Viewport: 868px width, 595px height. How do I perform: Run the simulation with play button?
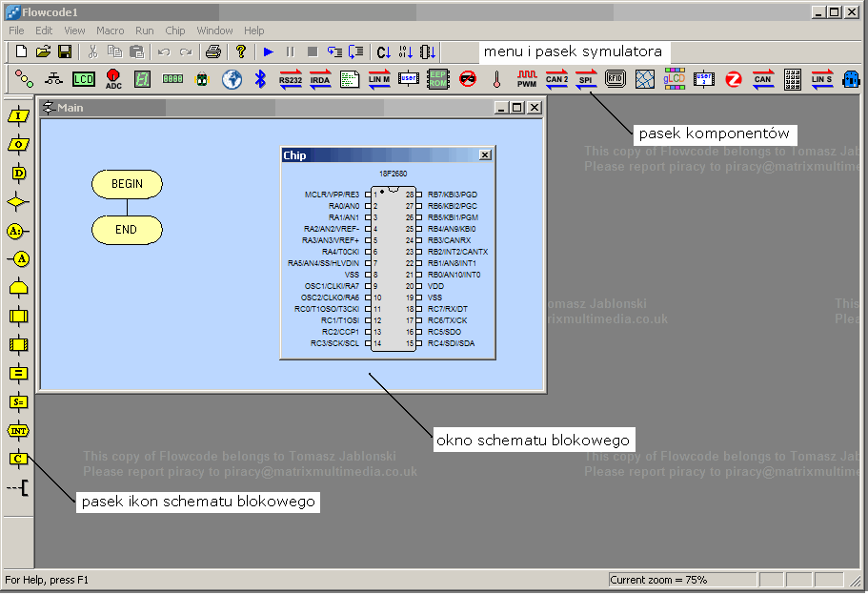(x=269, y=51)
